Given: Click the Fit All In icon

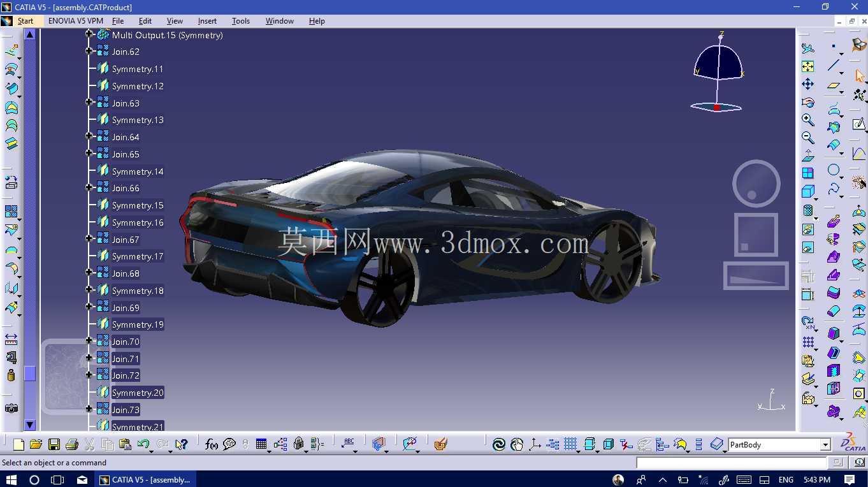Looking at the screenshot, I should [x=808, y=66].
